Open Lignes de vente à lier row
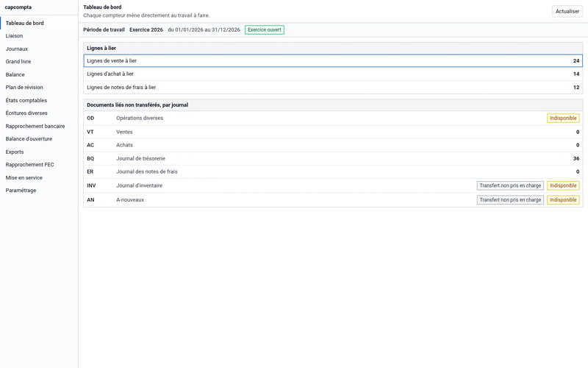This screenshot has height=368, width=588. [x=333, y=61]
